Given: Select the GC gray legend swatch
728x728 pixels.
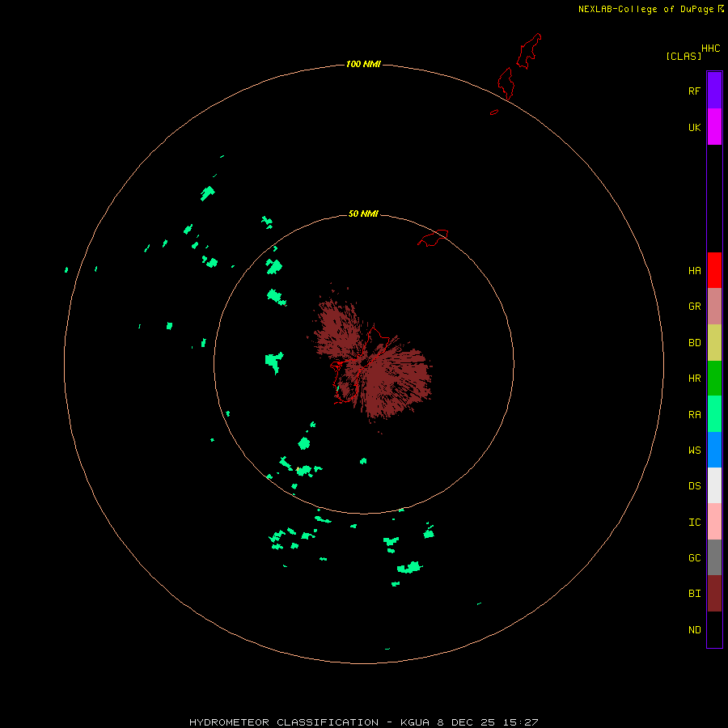Looking at the screenshot, I should pyautogui.click(x=714, y=557).
